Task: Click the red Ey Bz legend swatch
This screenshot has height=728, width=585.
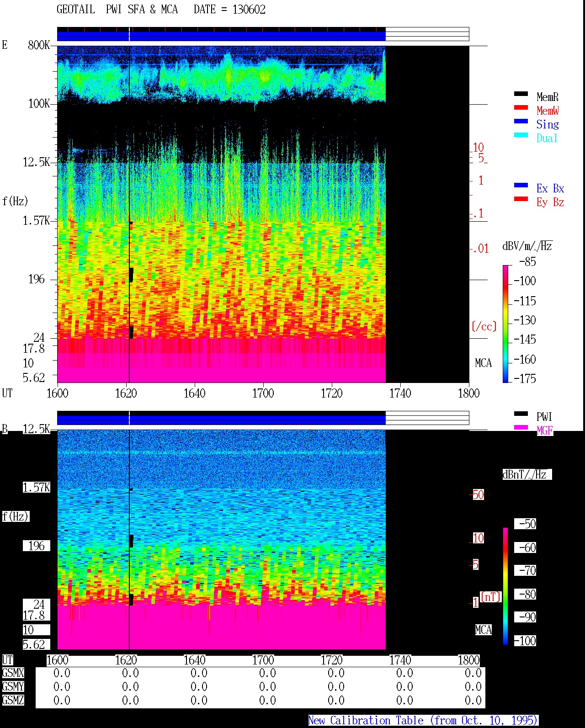Action: click(x=521, y=199)
